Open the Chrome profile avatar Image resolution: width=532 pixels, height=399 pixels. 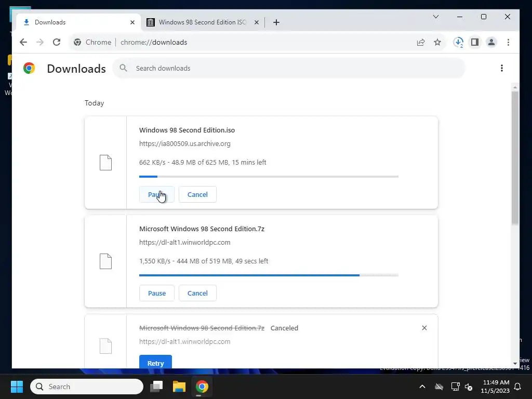(491, 42)
